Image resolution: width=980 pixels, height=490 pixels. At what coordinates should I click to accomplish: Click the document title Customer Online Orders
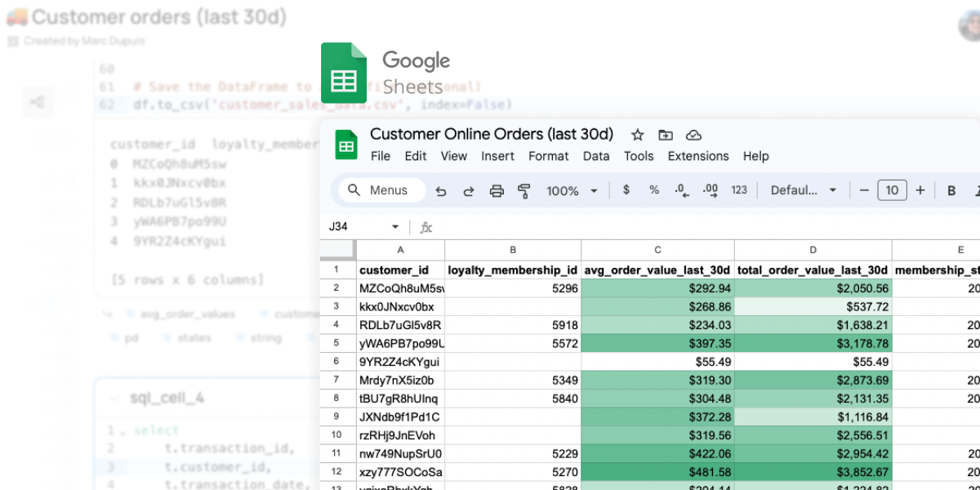click(x=492, y=134)
